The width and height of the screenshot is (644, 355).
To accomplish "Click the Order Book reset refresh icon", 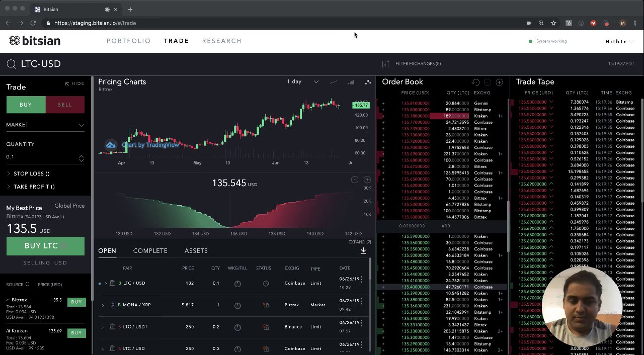I will click(475, 82).
